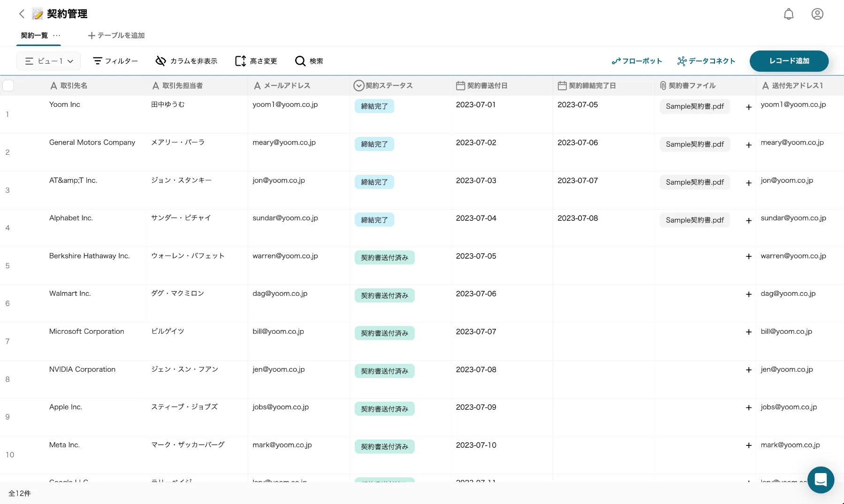
Task: Open notifications bell icon
Action: (x=789, y=14)
